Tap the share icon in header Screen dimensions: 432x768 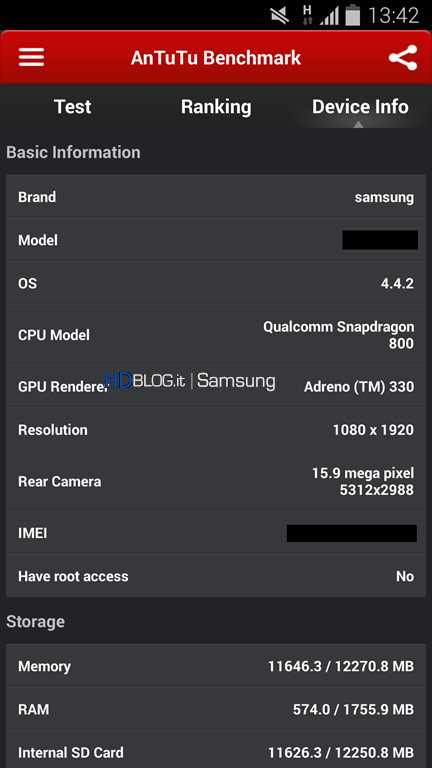coord(403,58)
